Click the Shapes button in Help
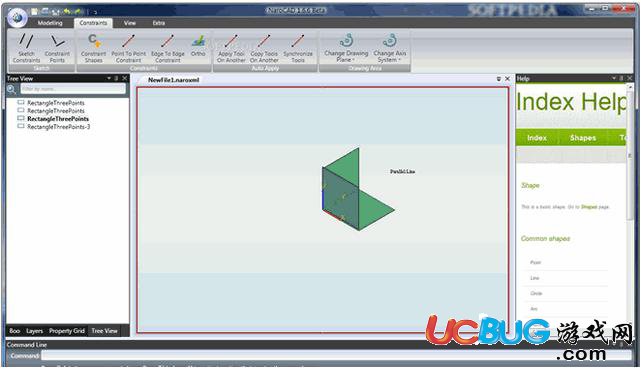This screenshot has width=642, height=369. coord(583,138)
